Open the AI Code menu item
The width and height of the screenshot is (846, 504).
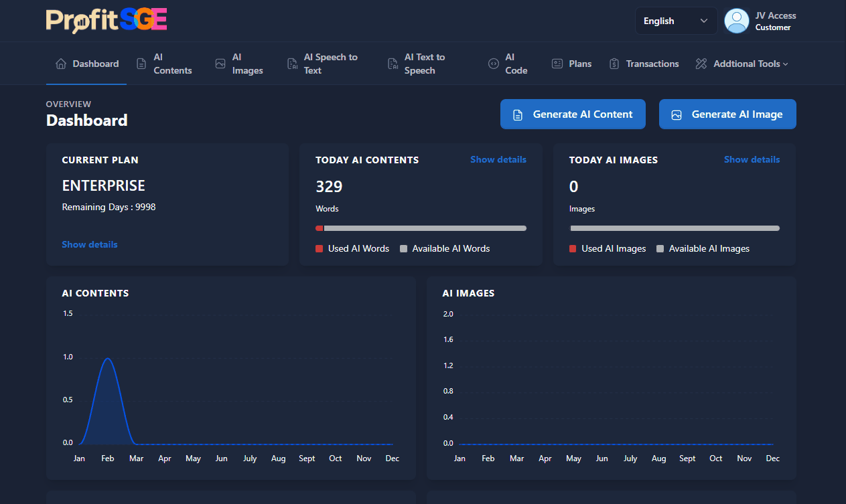pyautogui.click(x=508, y=64)
